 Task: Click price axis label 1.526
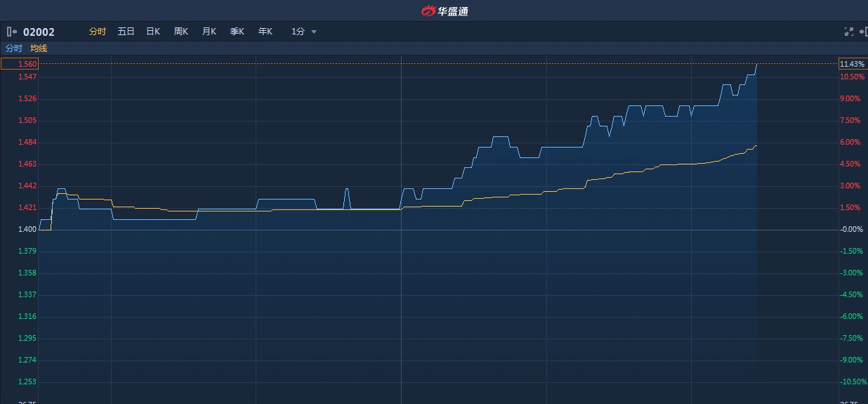point(27,98)
